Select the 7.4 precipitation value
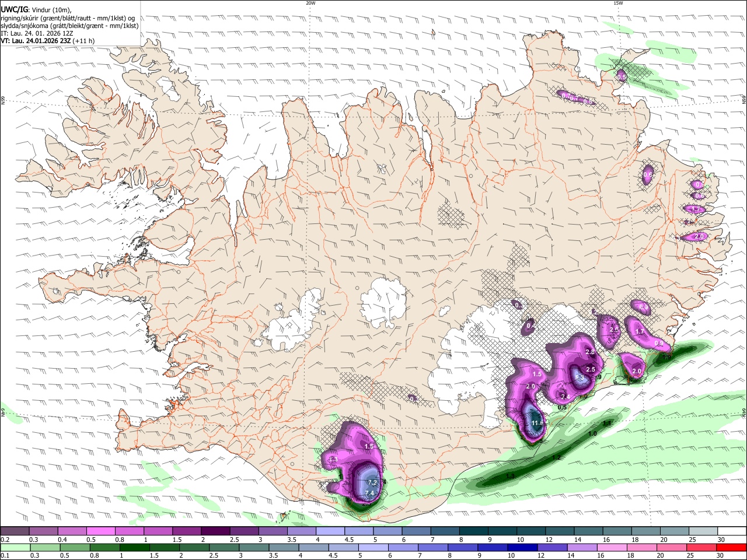 tap(369, 494)
